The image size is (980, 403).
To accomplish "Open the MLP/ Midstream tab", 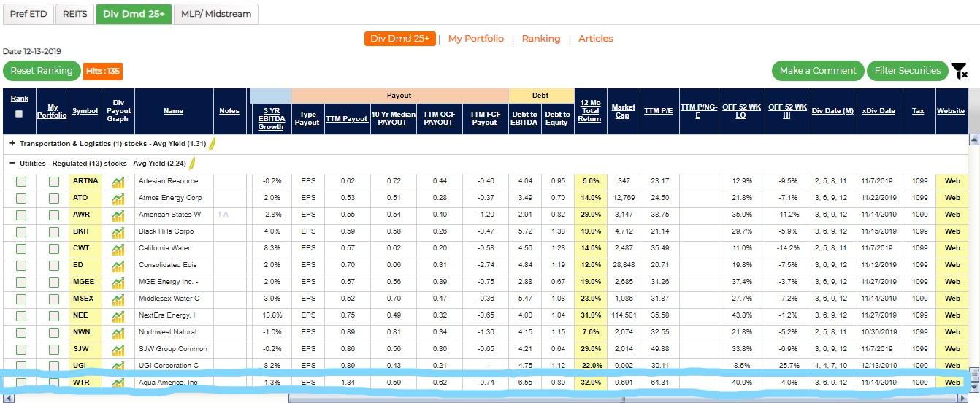I will click(216, 14).
